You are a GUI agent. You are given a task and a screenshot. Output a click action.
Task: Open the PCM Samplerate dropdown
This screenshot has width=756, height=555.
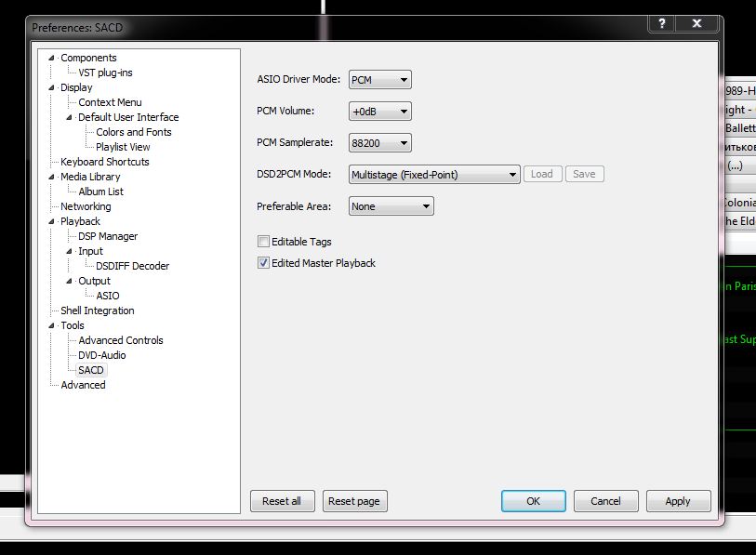pos(380,143)
